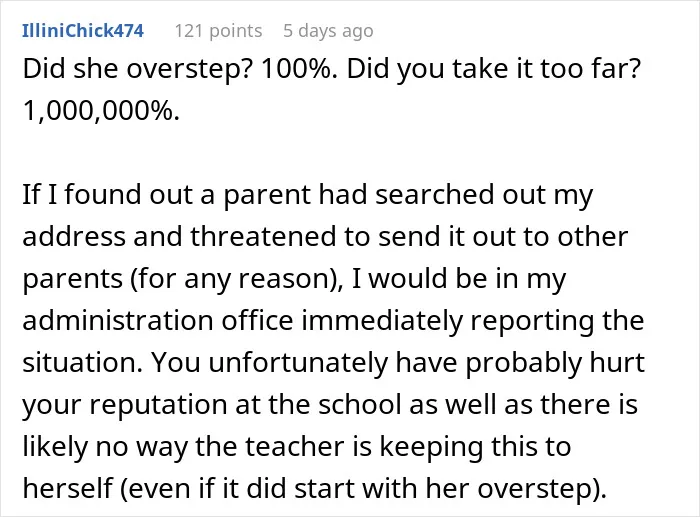The image size is (700, 517).
Task: Click the line starting 'If I found out'
Action: pos(308,195)
